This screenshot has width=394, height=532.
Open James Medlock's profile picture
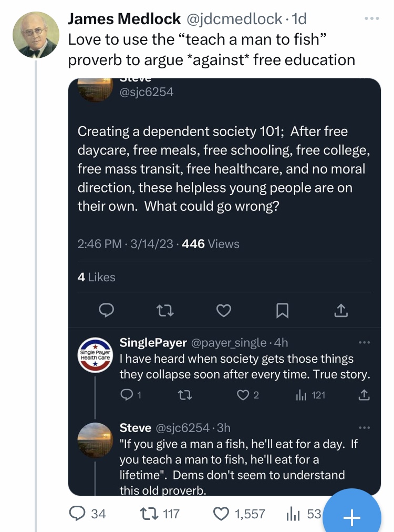36,35
